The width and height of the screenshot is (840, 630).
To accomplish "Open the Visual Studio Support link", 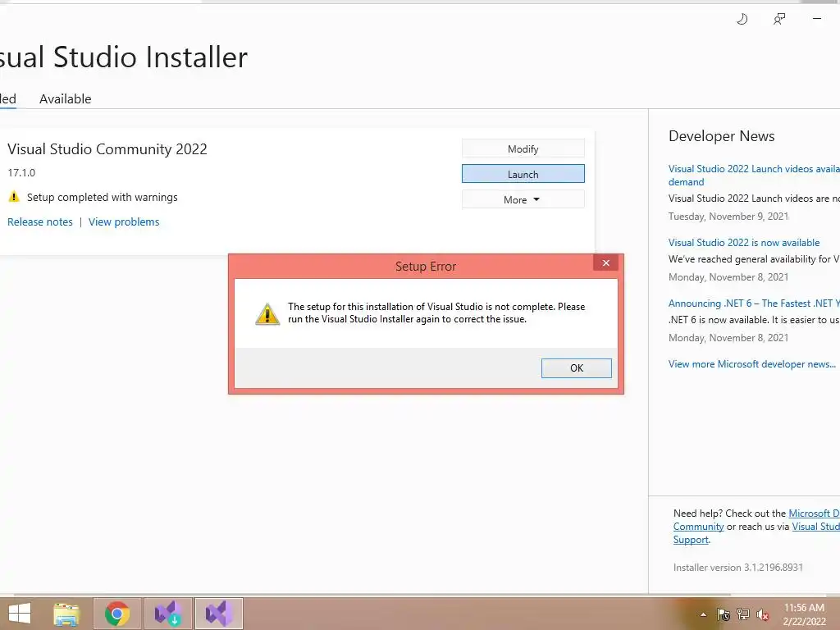I will pos(756,533).
